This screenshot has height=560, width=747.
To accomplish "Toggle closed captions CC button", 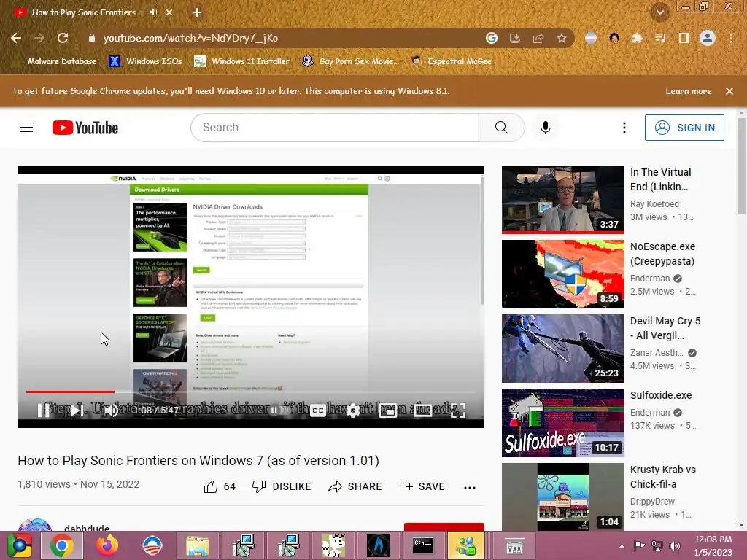I will click(x=318, y=410).
